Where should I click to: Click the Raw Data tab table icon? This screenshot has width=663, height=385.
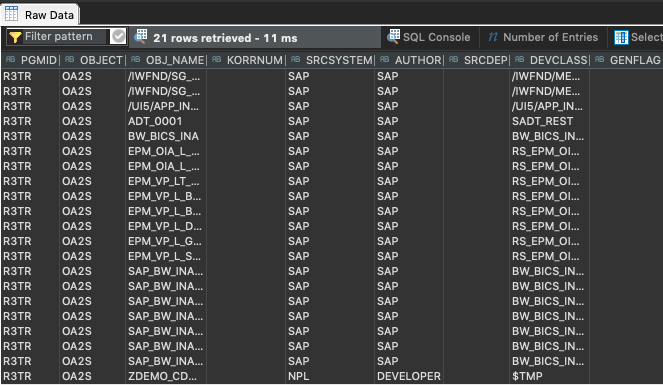pyautogui.click(x=11, y=14)
